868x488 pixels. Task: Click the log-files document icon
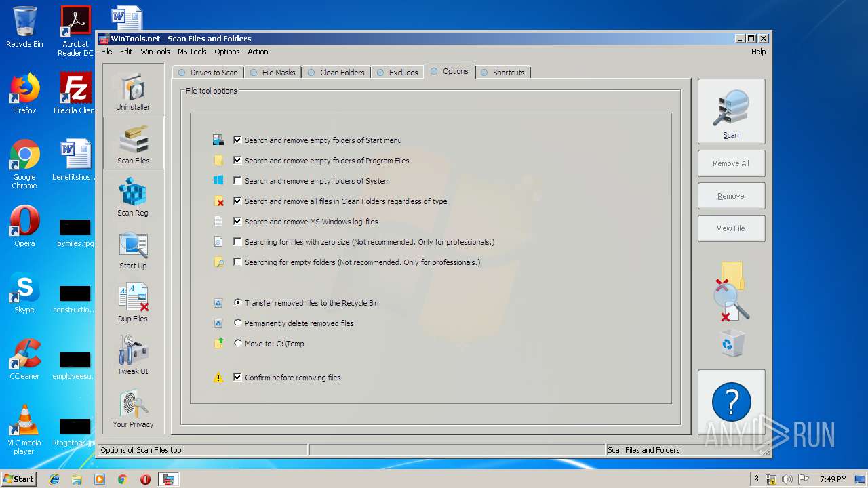[218, 222]
